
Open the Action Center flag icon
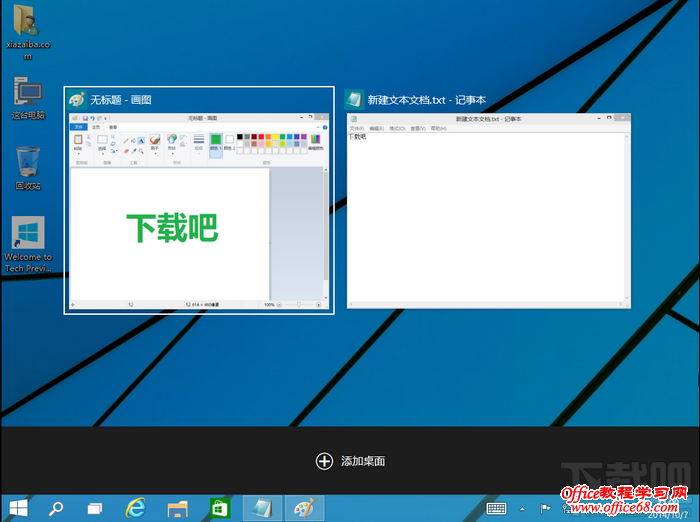tap(545, 508)
